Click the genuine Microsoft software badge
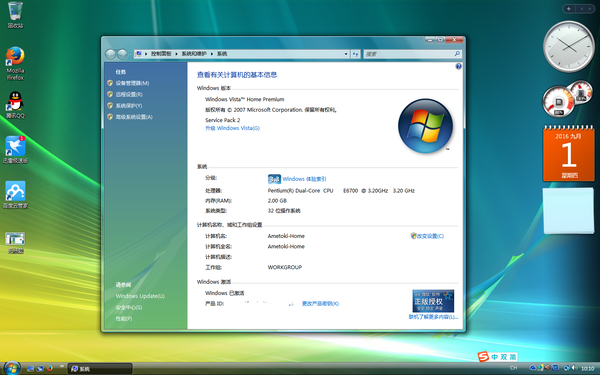The image size is (600, 375). 433,301
